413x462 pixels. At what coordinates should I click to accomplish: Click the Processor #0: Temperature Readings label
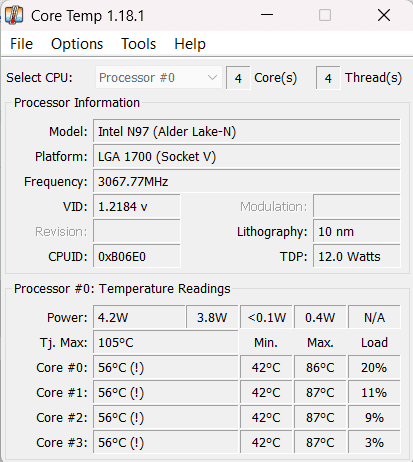coord(122,289)
